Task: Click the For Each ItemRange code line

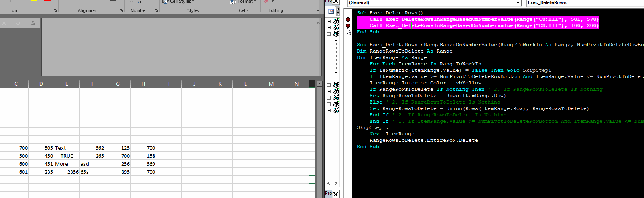Action: (425, 64)
